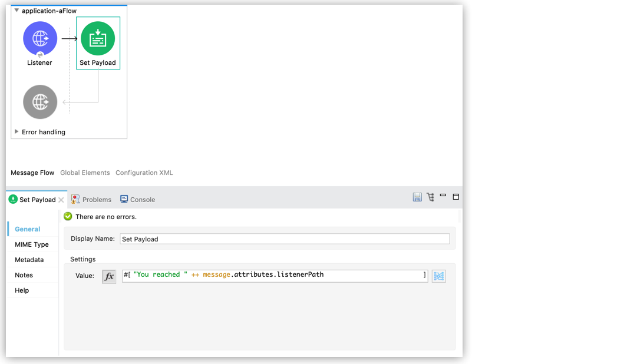Open the Global Elements tab
The image size is (637, 364).
85,173
